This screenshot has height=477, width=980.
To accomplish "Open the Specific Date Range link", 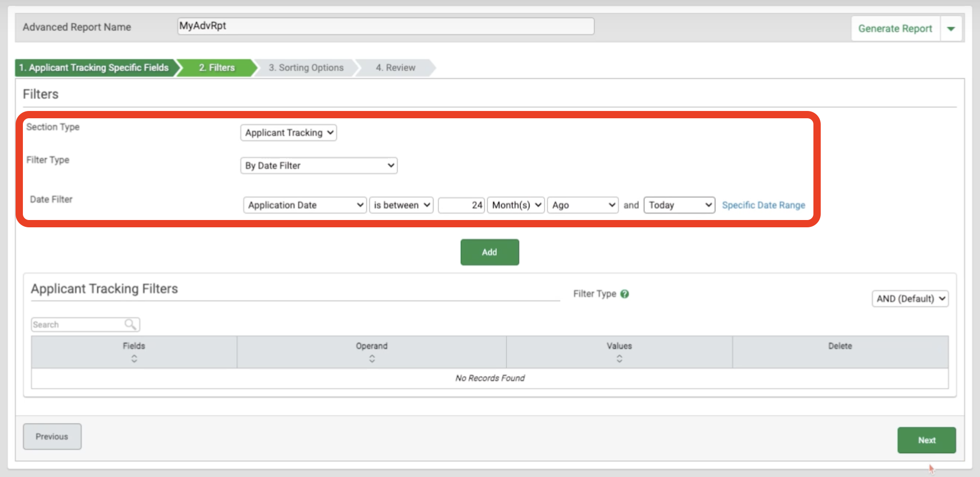I will (x=763, y=205).
